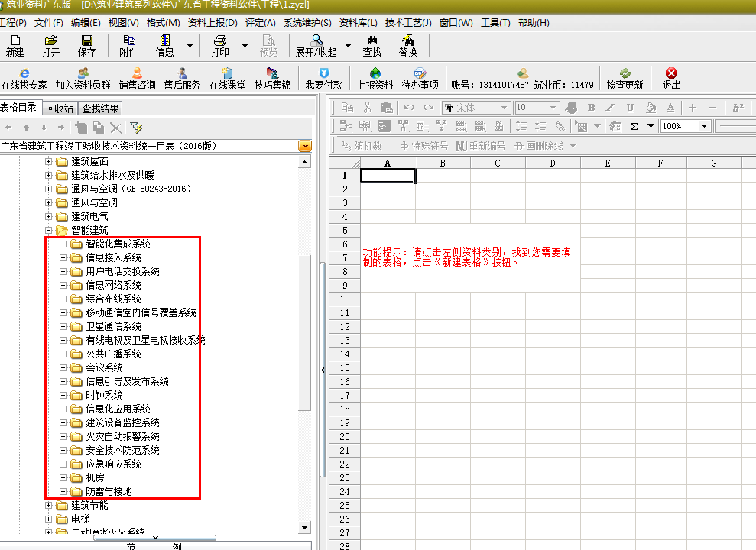Open the 100% zoom dropdown

coord(704,126)
